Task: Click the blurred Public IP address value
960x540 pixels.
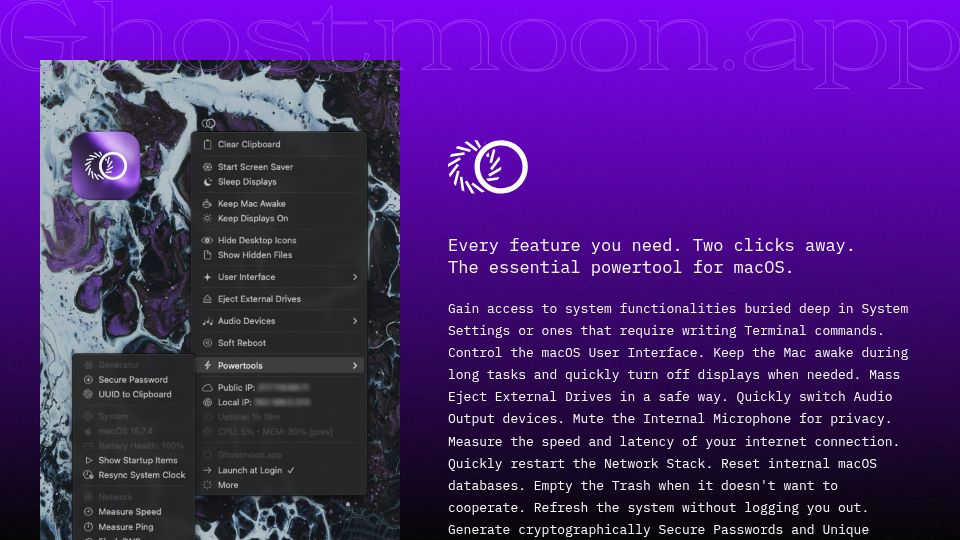Action: (x=283, y=388)
